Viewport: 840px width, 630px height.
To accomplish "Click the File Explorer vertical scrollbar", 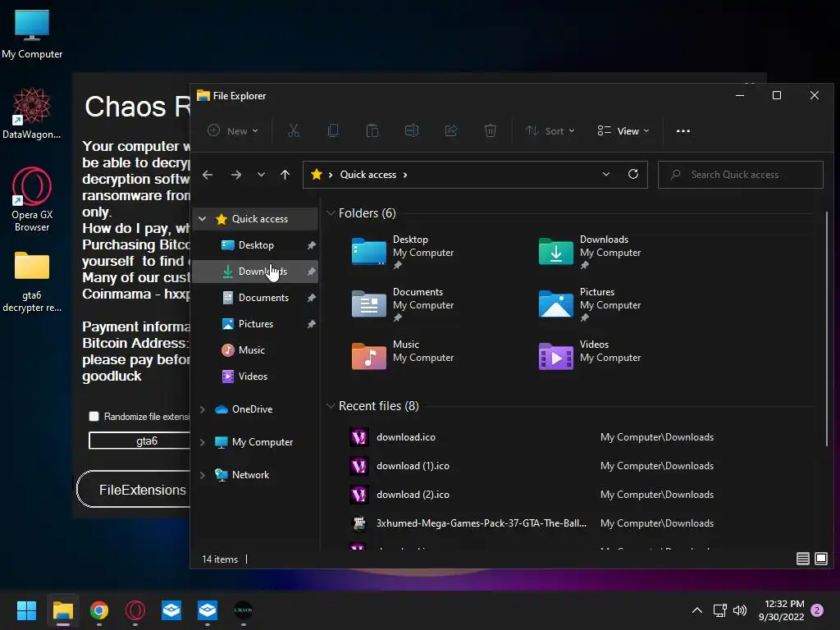I will click(827, 330).
